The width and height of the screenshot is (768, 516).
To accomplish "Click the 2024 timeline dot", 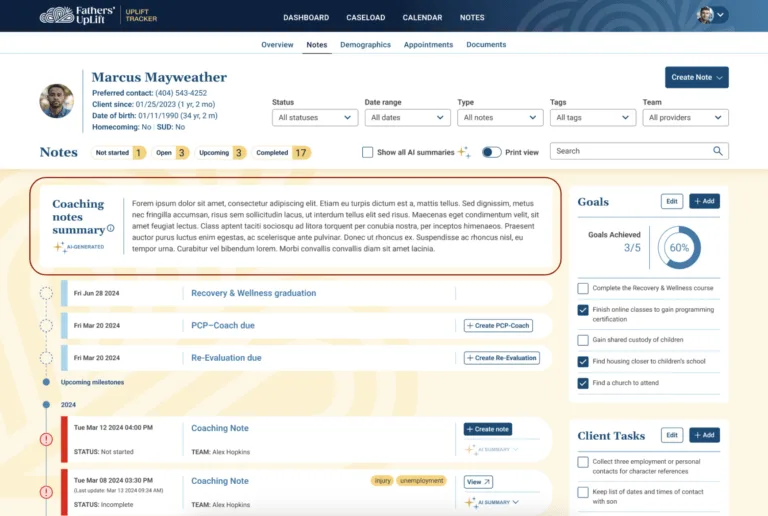I will 46,404.
